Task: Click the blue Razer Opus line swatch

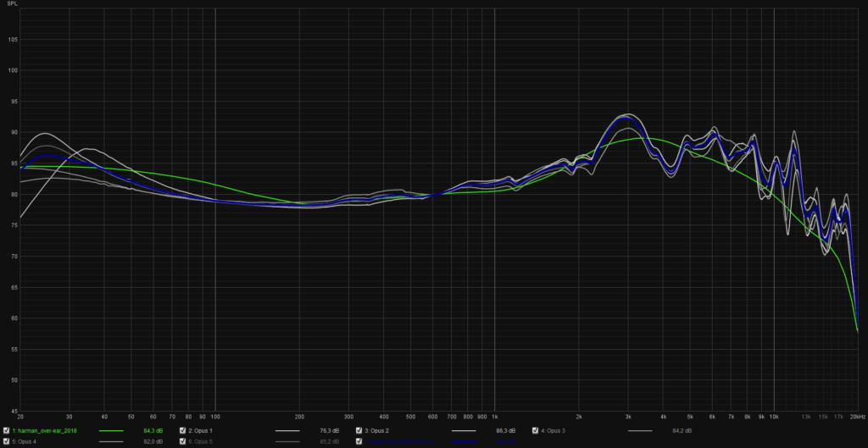Action: click(x=464, y=441)
